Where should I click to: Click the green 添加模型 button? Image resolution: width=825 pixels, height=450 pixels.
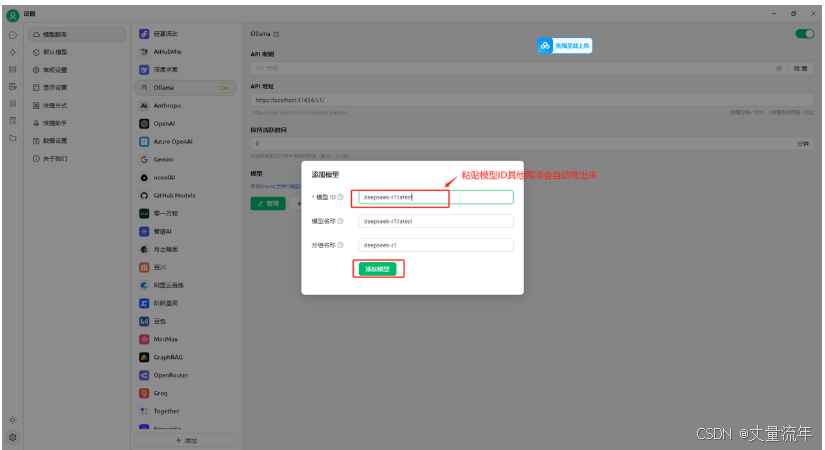378,269
